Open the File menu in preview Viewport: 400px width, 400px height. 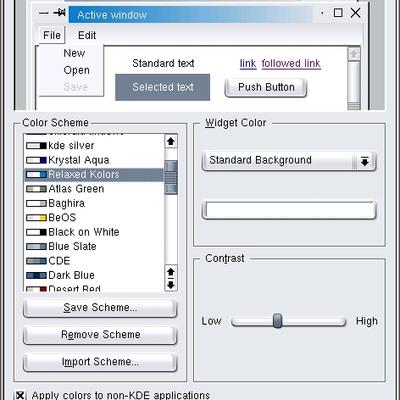click(52, 35)
